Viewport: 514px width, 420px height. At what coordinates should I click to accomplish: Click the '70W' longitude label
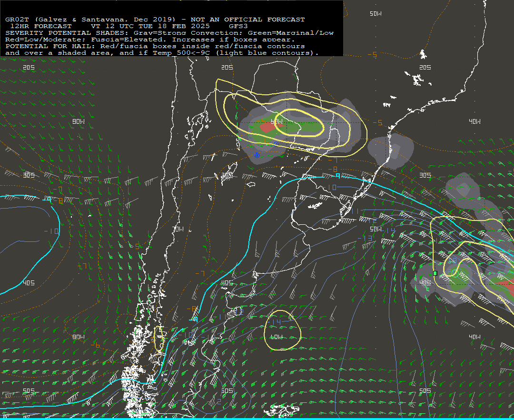tap(178, 229)
